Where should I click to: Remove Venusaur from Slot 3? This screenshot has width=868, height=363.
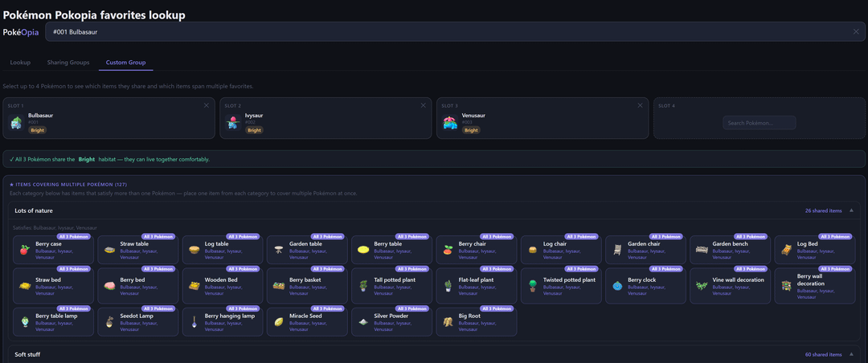point(641,105)
